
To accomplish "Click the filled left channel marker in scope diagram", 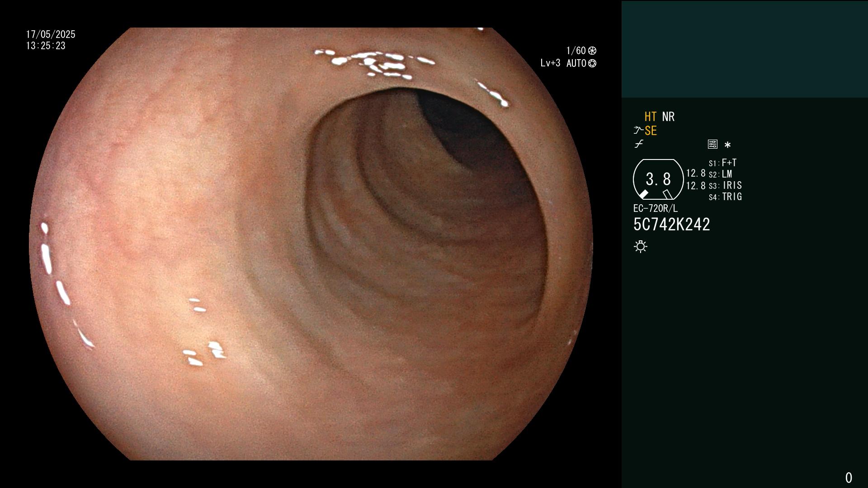I will (643, 194).
